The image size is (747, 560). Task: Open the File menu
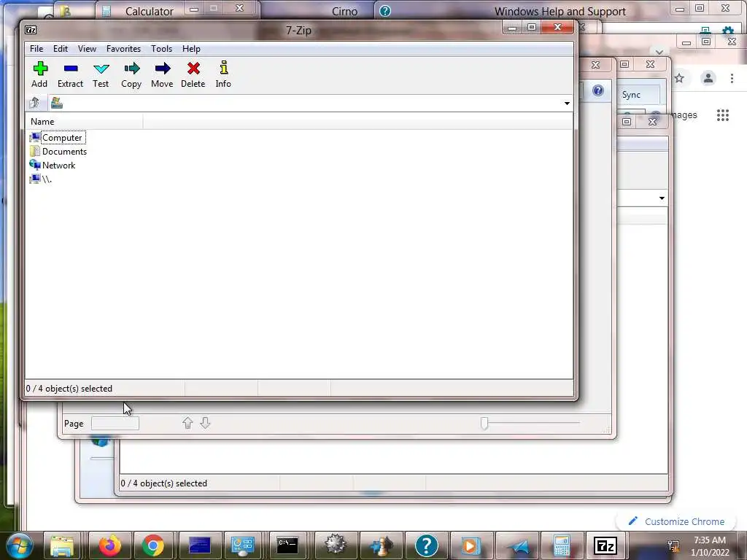click(x=36, y=49)
